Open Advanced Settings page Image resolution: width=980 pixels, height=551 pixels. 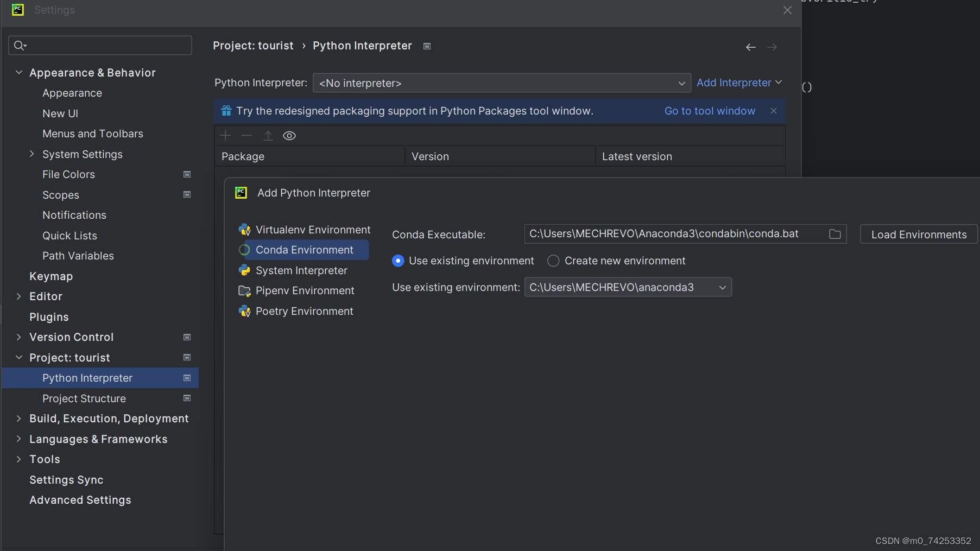pyautogui.click(x=80, y=500)
